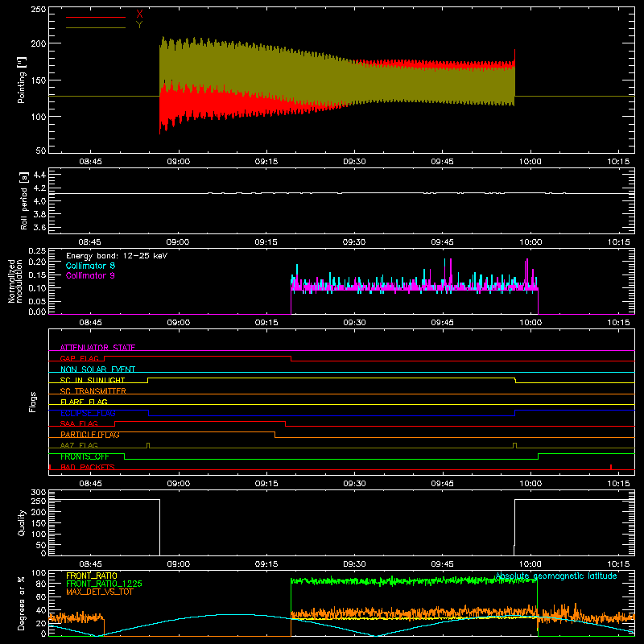Click the 0.05 tick on modulation axis
This screenshot has height=644, width=644.
click(37, 301)
